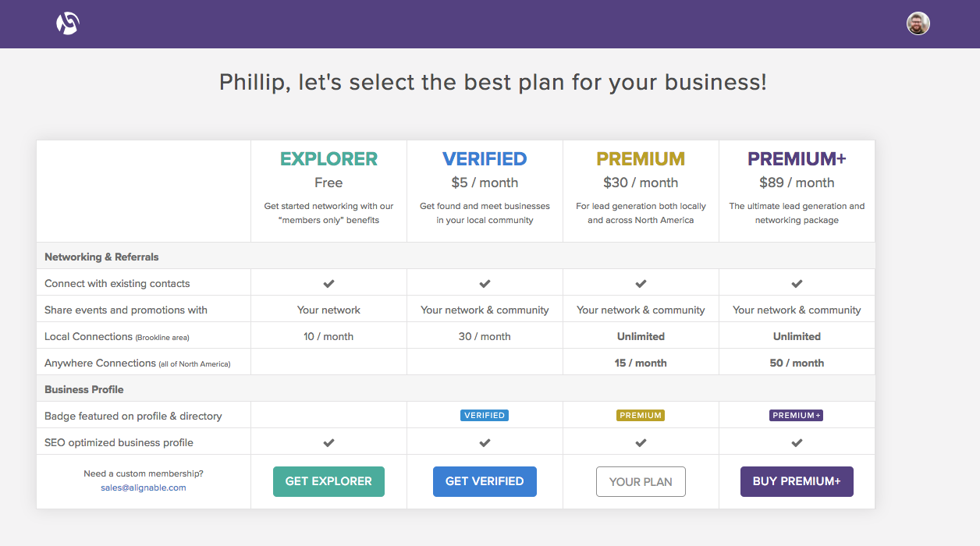Open the sales@alignable.com email link
This screenshot has height=546, width=980.
pos(144,487)
